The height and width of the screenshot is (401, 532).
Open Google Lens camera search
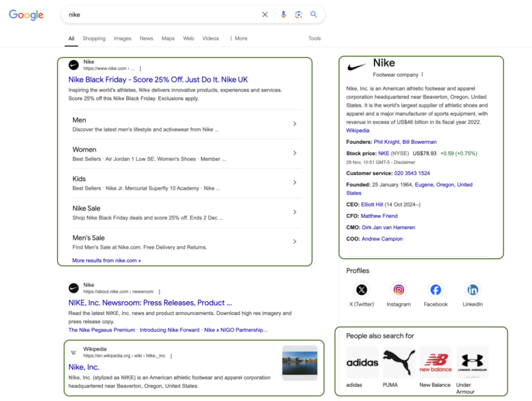[299, 14]
